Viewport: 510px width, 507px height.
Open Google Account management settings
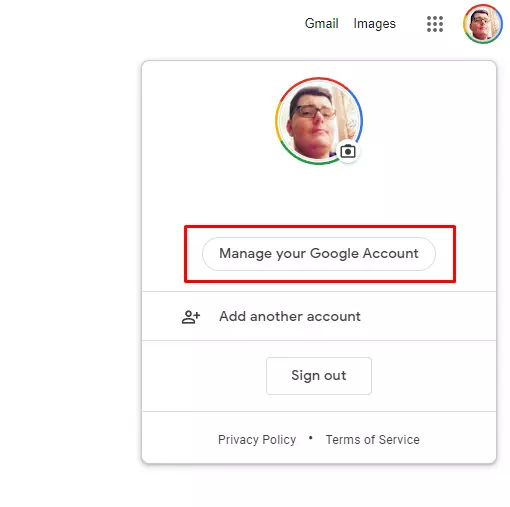pyautogui.click(x=319, y=254)
